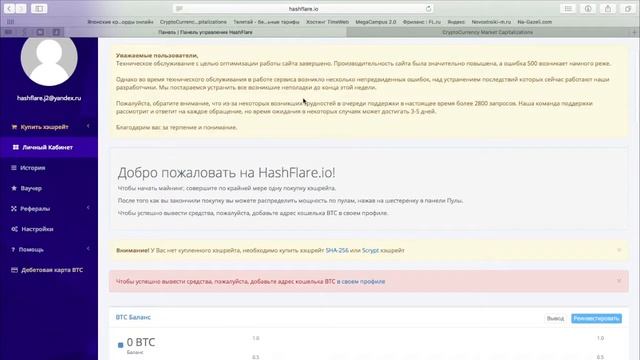The height and width of the screenshot is (360, 640).
Task: Go forward with Safari's forward arrow
Action: [x=21, y=9]
